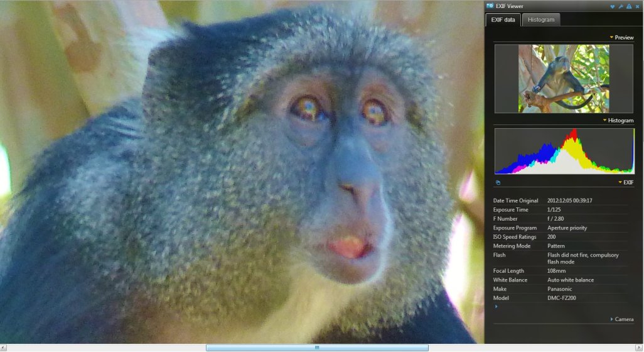Viewport: 644px width, 352px height.
Task: Click the Exposure Program label
Action: pos(515,228)
